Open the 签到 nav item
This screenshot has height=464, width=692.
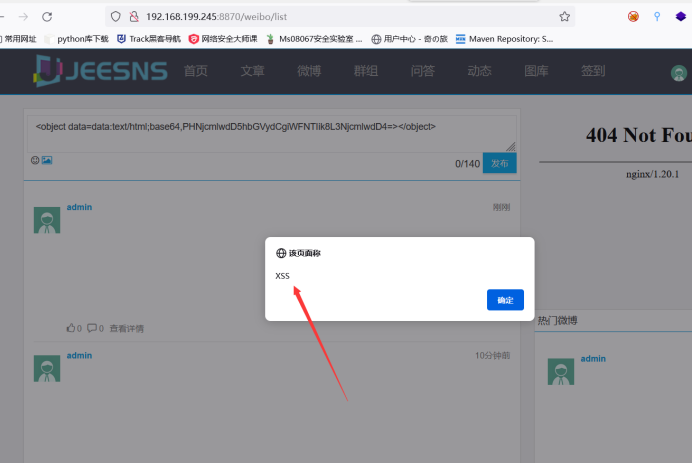click(593, 71)
